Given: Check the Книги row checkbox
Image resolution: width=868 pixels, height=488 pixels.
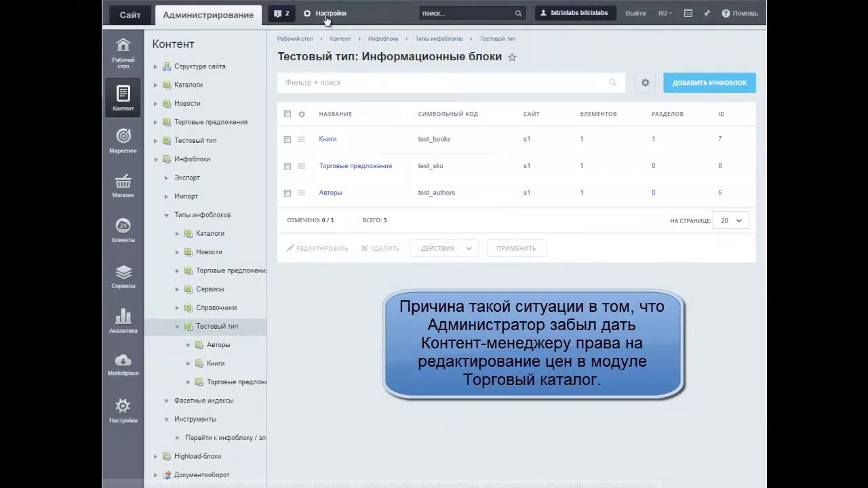Looking at the screenshot, I should (288, 139).
